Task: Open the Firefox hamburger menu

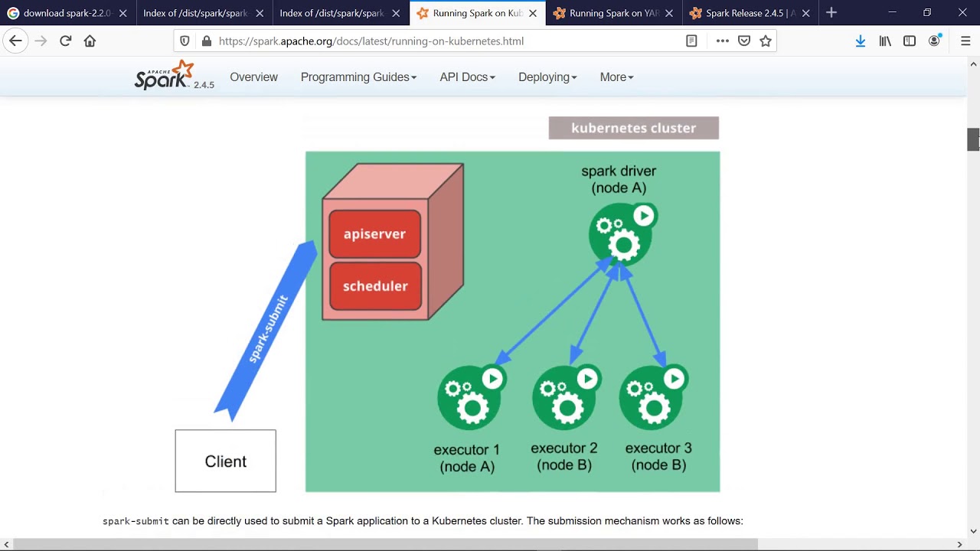Action: tap(965, 41)
